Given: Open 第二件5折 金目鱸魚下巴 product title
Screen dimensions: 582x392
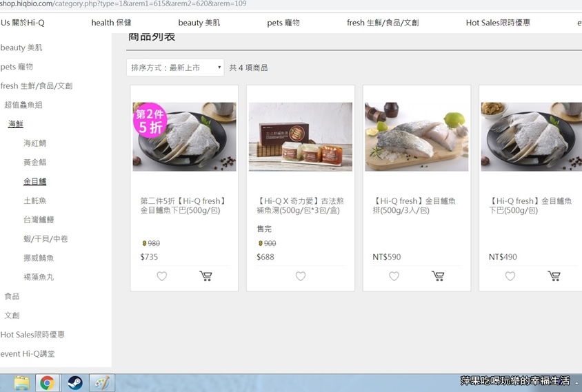Looking at the screenshot, I should pyautogui.click(x=183, y=205).
